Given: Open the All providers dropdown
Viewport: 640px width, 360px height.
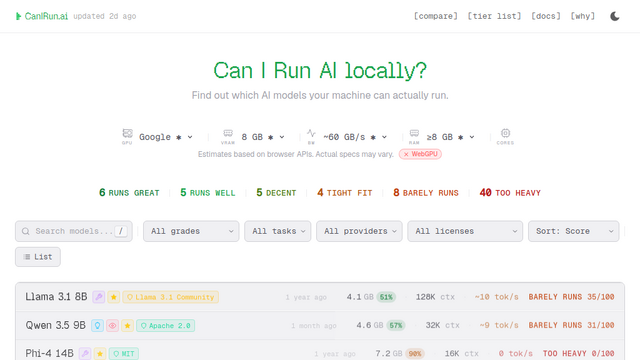Looking at the screenshot, I should (359, 231).
